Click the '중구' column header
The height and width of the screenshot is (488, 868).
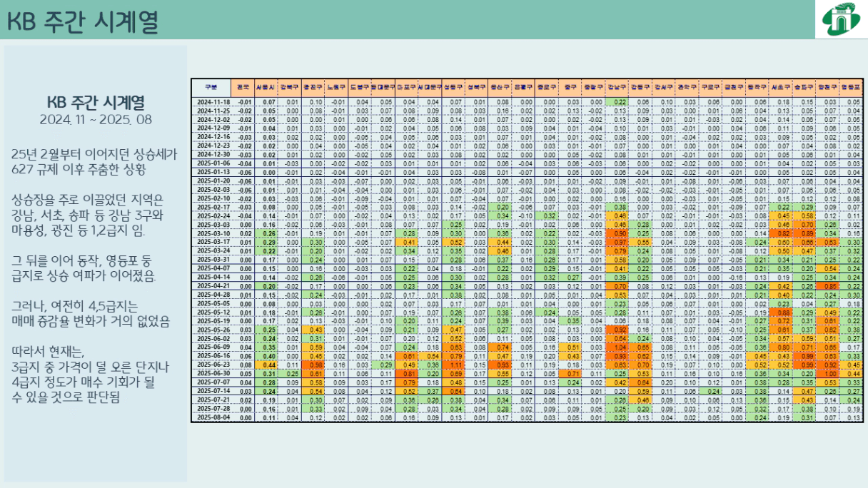[x=570, y=86]
